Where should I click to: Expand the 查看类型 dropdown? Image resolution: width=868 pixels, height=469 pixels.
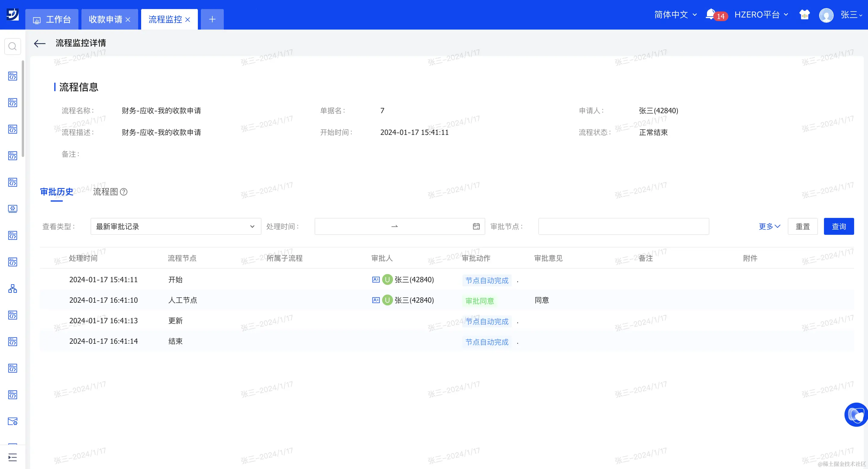[176, 226]
